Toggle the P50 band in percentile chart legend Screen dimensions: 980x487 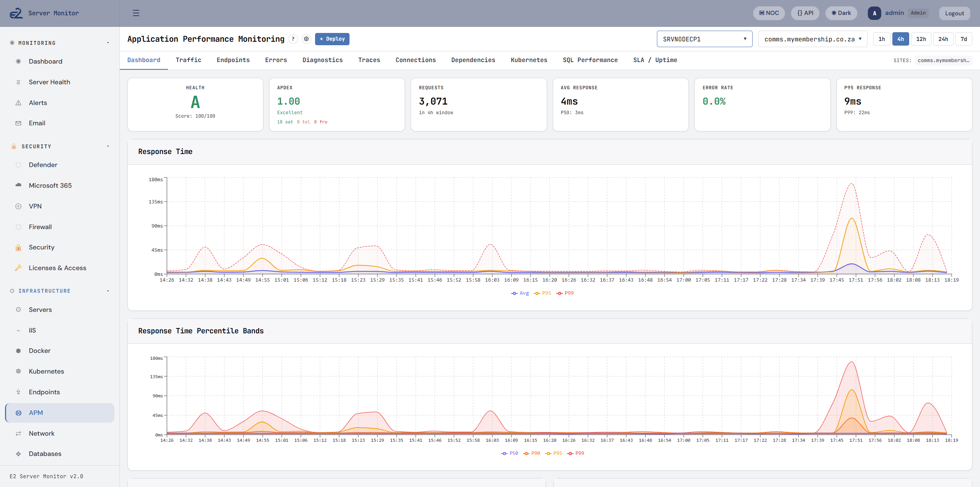click(510, 453)
